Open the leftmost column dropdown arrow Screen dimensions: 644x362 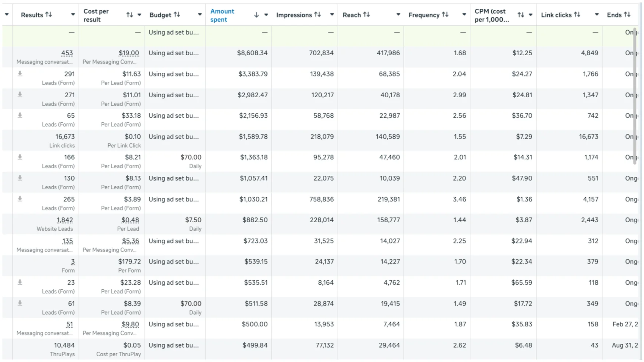pyautogui.click(x=7, y=15)
